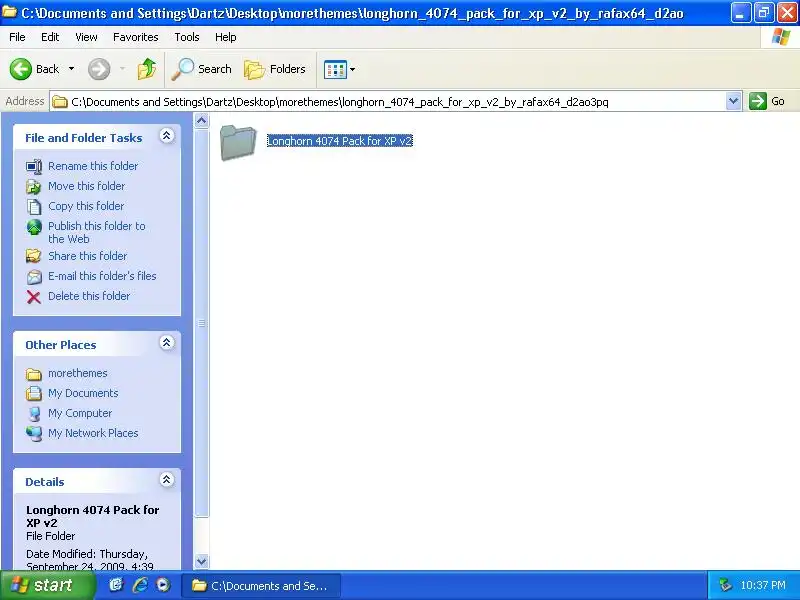Viewport: 800px width, 600px height.
Task: Click the Copy this folder page icon
Action: coord(34,207)
